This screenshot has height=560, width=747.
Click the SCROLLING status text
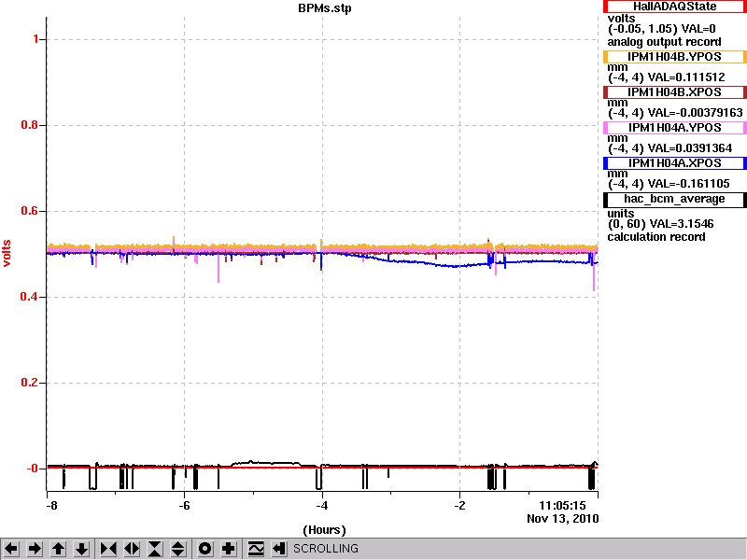pos(325,549)
